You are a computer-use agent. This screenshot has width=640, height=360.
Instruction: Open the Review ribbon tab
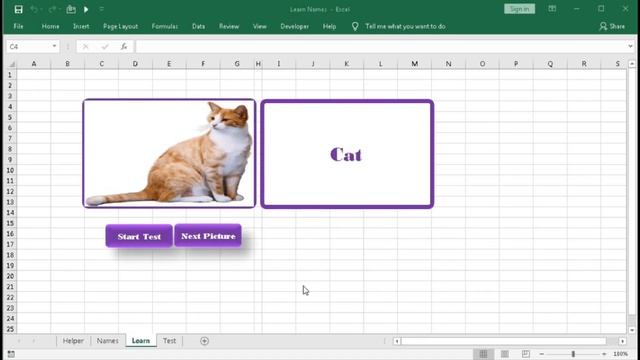click(229, 26)
